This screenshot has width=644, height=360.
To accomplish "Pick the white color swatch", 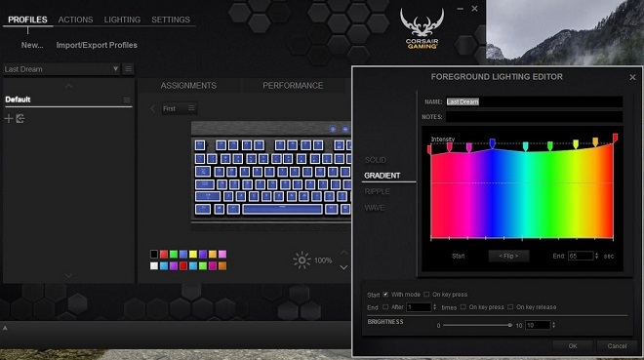I will (x=153, y=265).
